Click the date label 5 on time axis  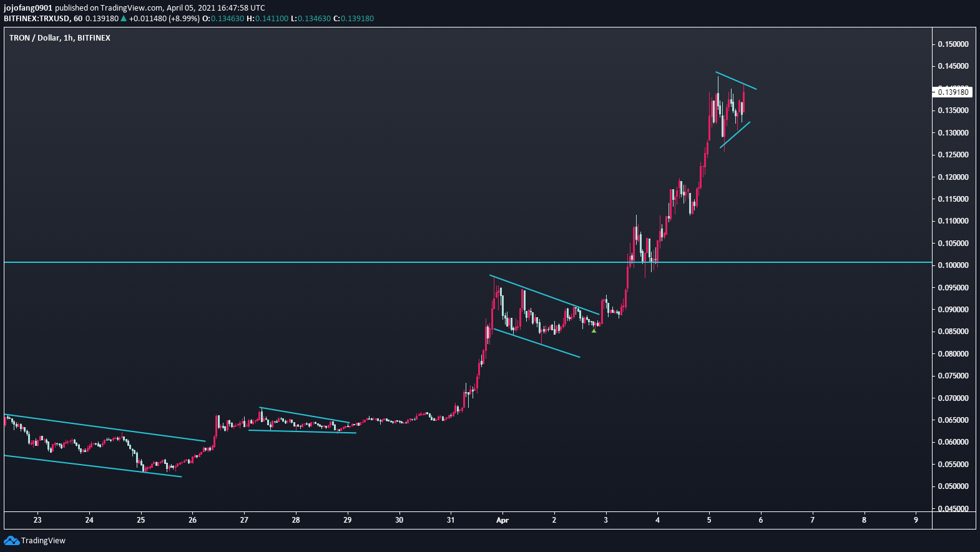point(709,520)
